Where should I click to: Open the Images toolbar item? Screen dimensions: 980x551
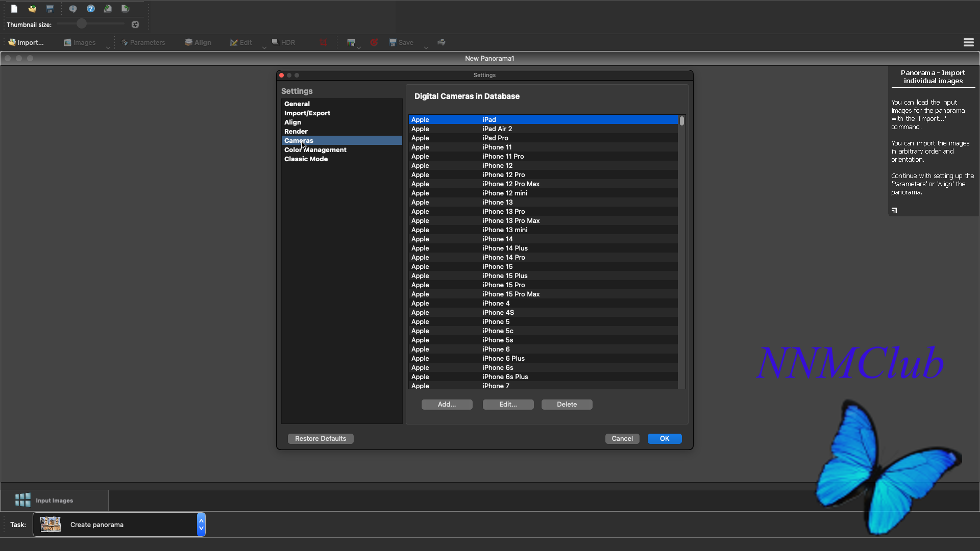click(x=80, y=42)
